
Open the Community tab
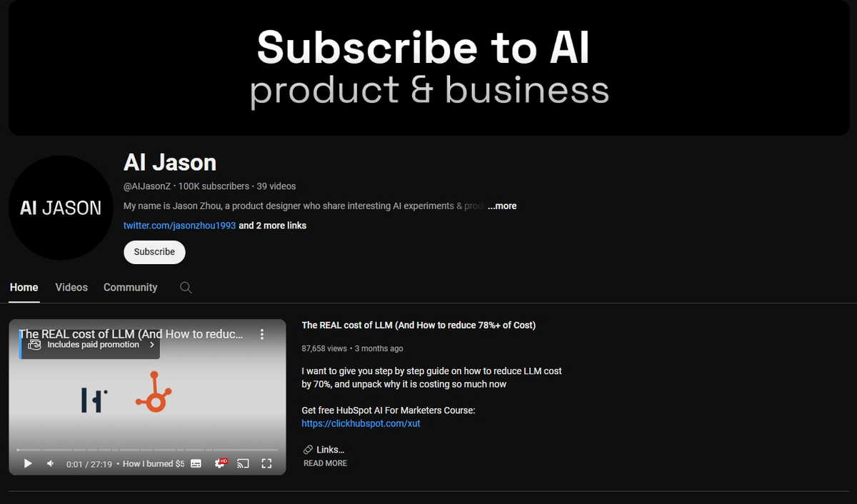[x=130, y=287]
